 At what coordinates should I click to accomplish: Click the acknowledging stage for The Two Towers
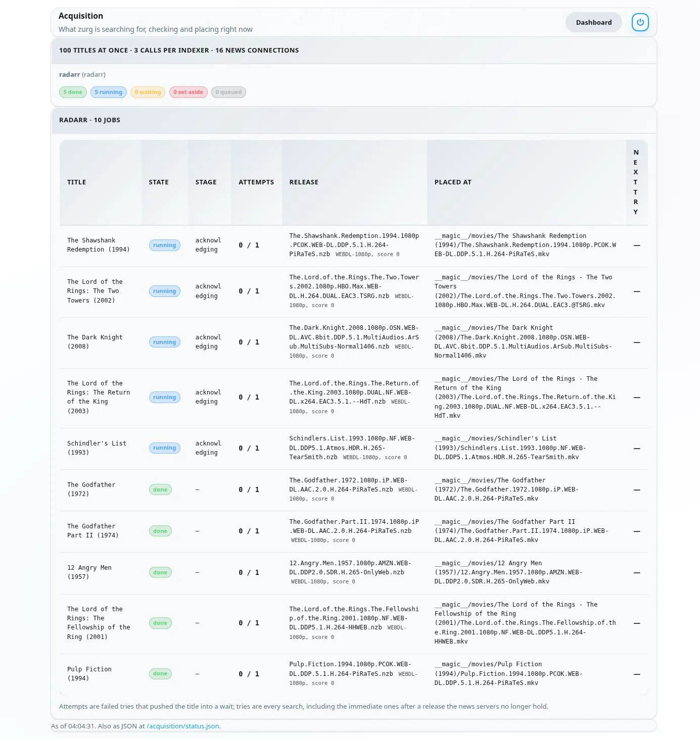point(208,291)
